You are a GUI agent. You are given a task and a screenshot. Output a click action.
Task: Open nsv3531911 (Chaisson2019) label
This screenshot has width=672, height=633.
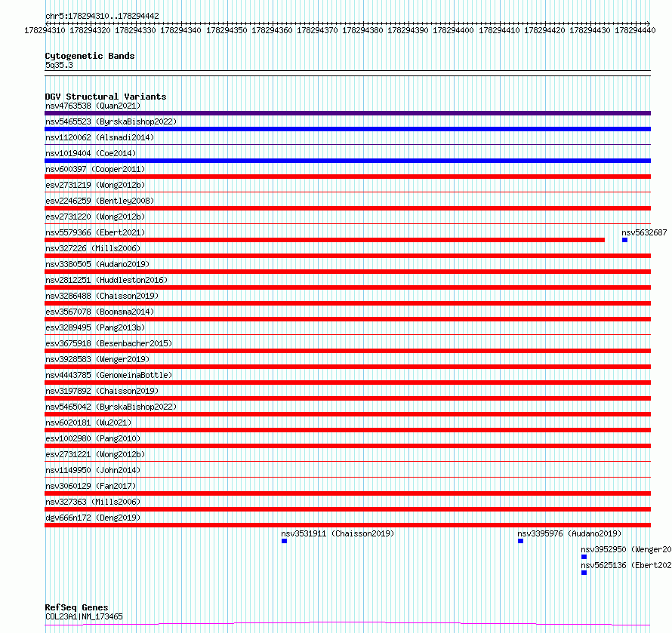coord(338,533)
